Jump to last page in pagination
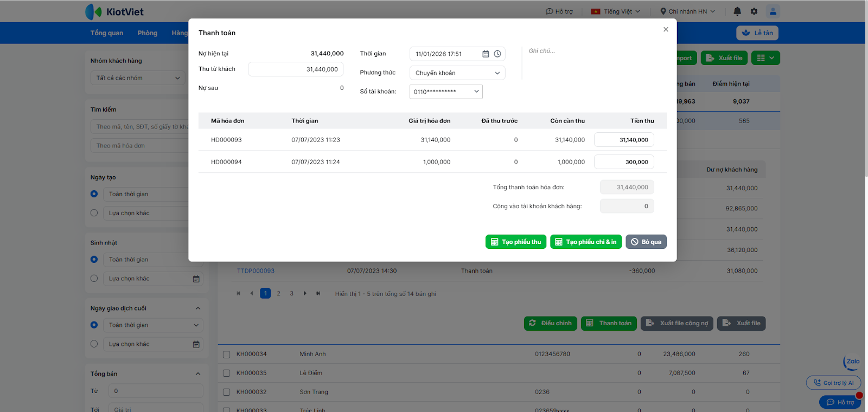The height and width of the screenshot is (412, 868). (x=318, y=293)
